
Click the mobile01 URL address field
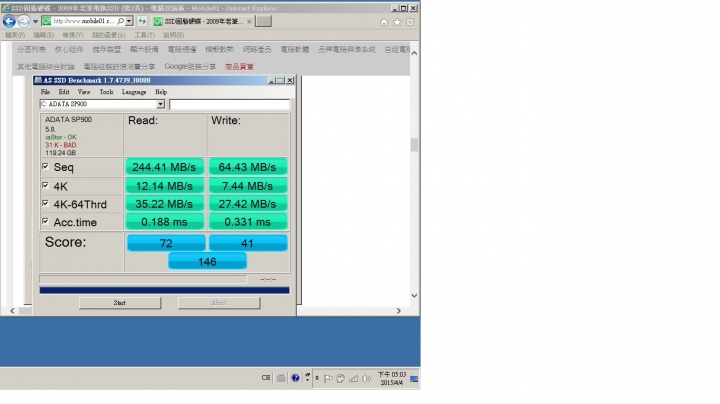[x=83, y=21]
